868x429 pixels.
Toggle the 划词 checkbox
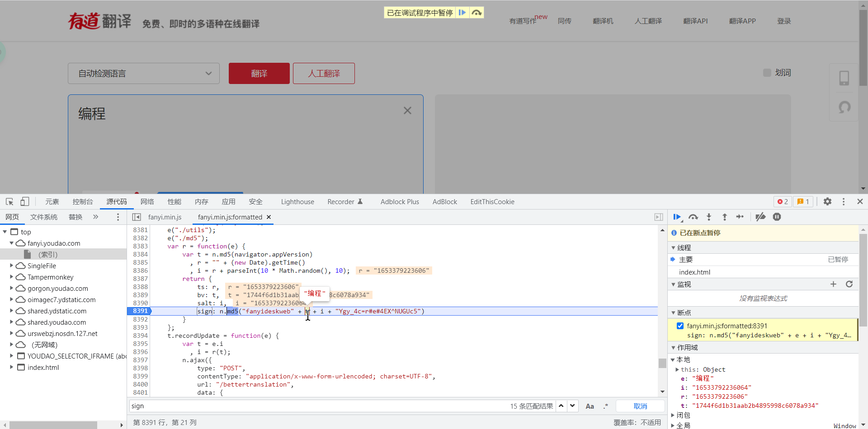point(767,73)
